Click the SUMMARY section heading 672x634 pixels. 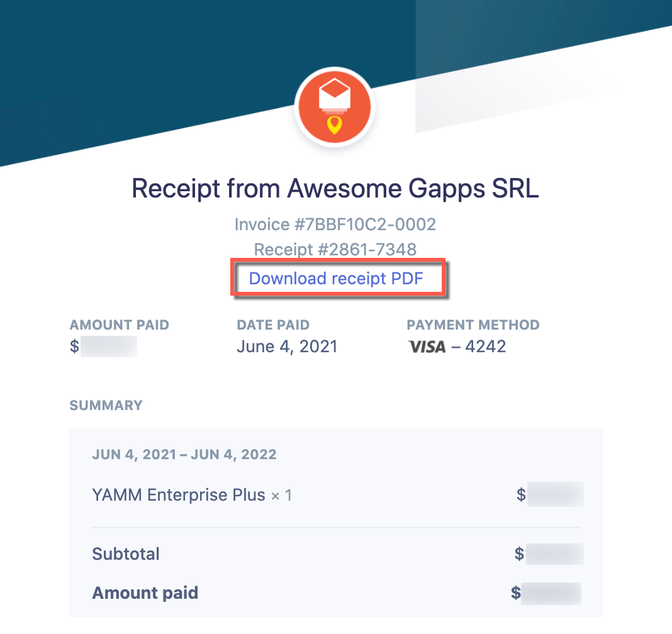point(106,406)
